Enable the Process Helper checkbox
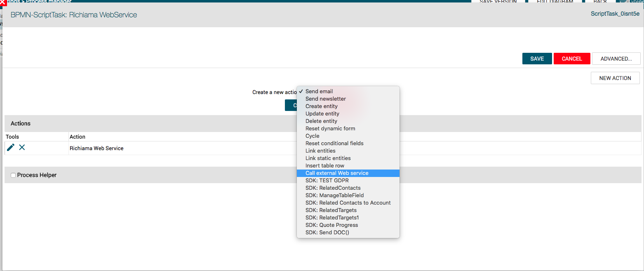 [x=13, y=175]
